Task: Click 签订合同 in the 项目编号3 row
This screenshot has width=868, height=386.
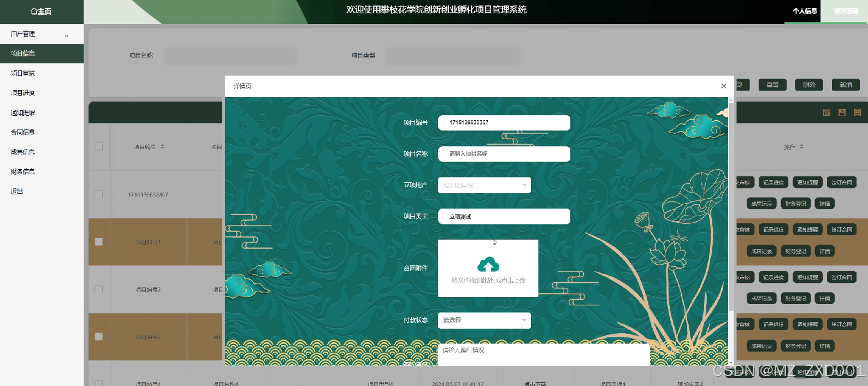Action: (x=841, y=324)
